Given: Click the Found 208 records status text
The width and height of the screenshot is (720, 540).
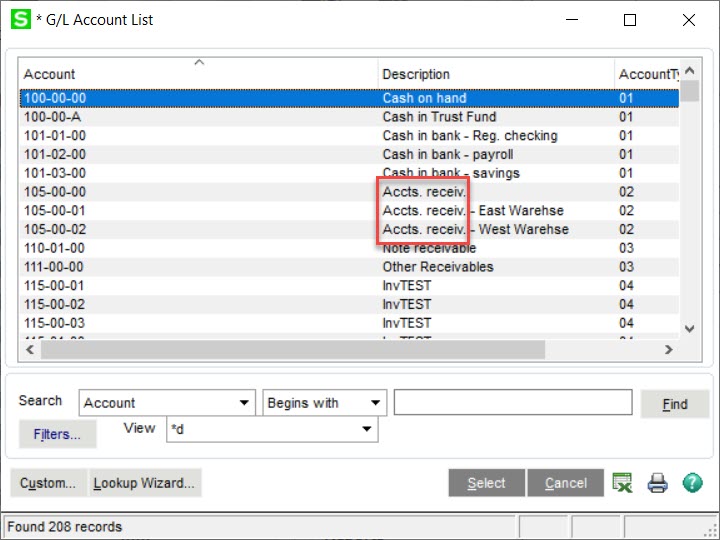Looking at the screenshot, I should pos(65,526).
